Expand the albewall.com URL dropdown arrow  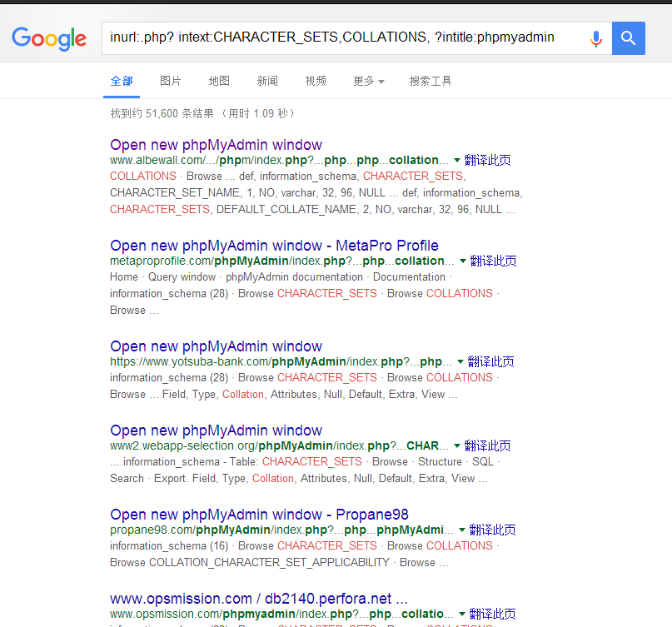coord(457,160)
